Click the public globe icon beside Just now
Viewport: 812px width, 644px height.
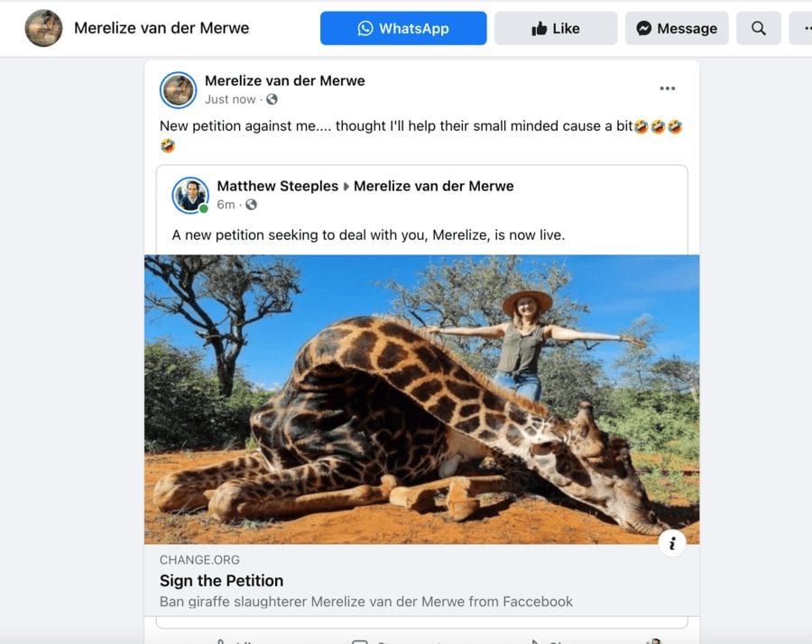pos(272,99)
